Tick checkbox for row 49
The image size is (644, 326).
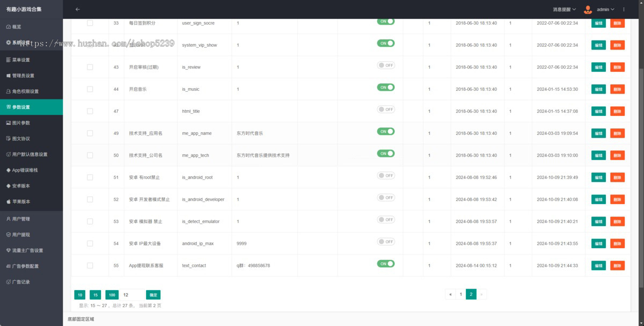click(90, 133)
